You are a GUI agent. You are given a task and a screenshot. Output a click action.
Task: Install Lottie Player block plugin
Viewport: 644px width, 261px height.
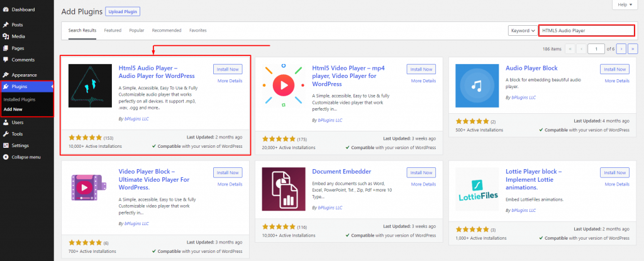pos(614,172)
